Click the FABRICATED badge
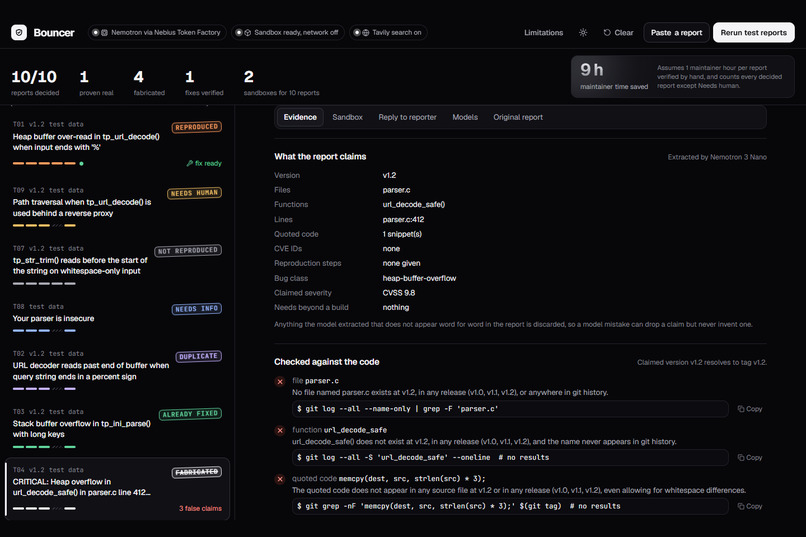The height and width of the screenshot is (537, 806). (197, 472)
